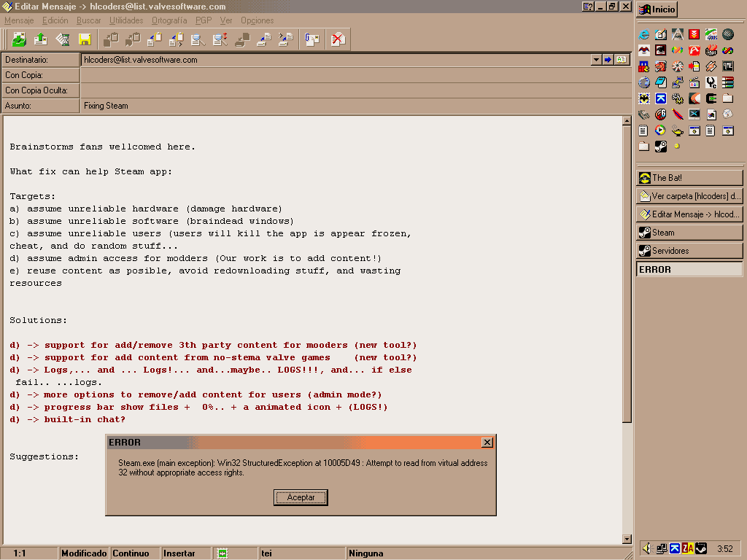Click the magnifier search toolbar icon
Viewport: 747px width, 560px height.
[198, 39]
